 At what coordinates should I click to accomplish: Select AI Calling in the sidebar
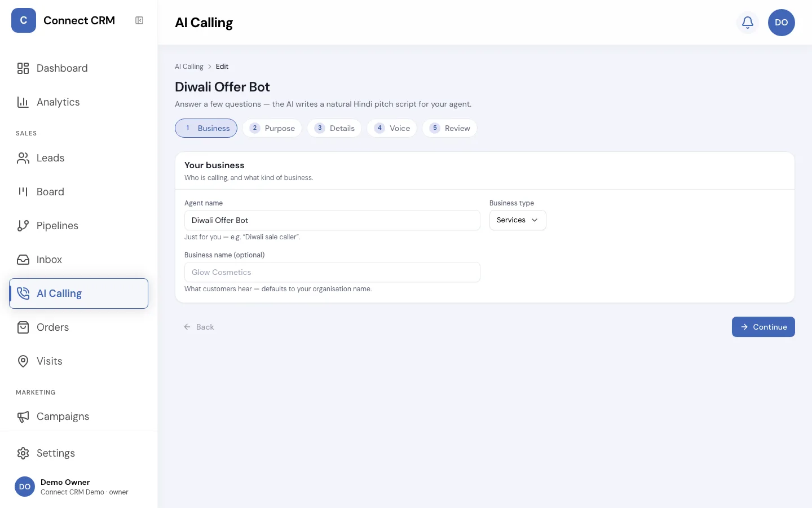tap(78, 294)
